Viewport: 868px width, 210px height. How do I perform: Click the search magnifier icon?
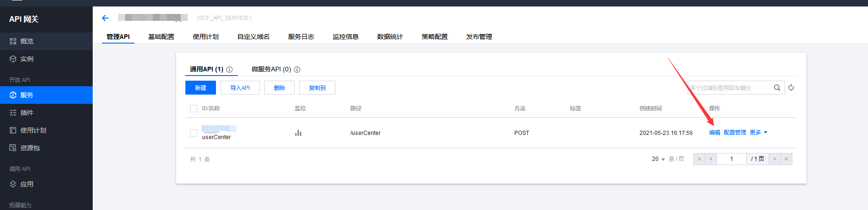tap(777, 88)
